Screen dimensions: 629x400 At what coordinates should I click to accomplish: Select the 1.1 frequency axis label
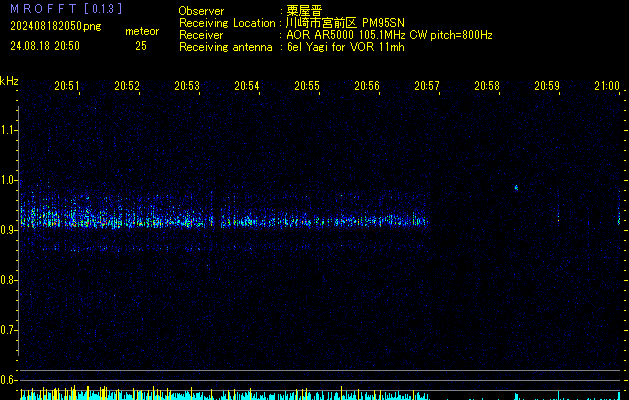click(x=9, y=130)
